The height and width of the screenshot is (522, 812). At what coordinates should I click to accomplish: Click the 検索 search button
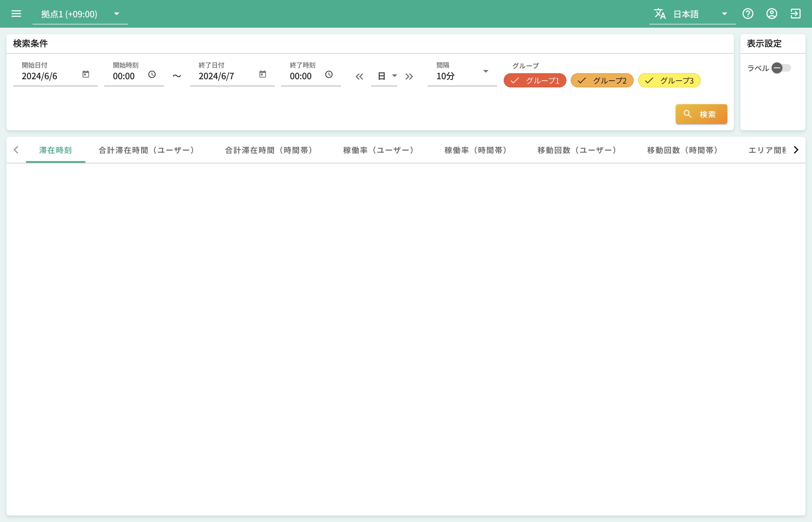point(701,114)
